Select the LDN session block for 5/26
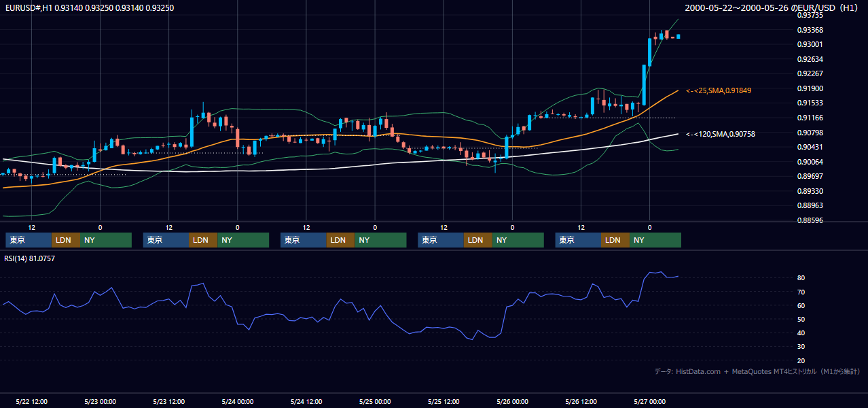 [615, 240]
